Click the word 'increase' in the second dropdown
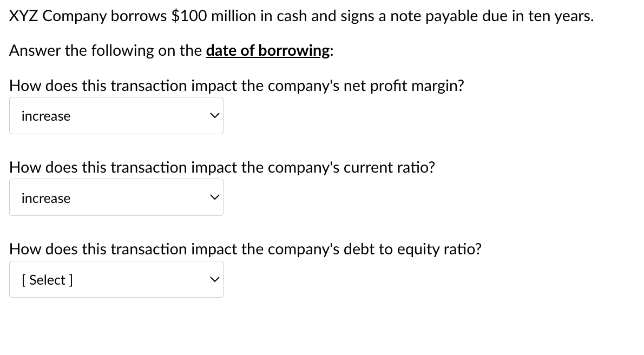The height and width of the screenshot is (355, 644). (45, 198)
